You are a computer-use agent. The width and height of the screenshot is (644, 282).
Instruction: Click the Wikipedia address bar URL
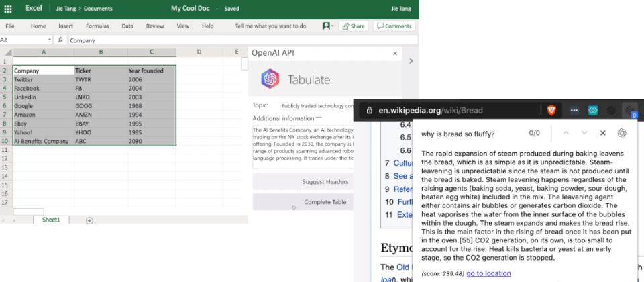(x=431, y=110)
